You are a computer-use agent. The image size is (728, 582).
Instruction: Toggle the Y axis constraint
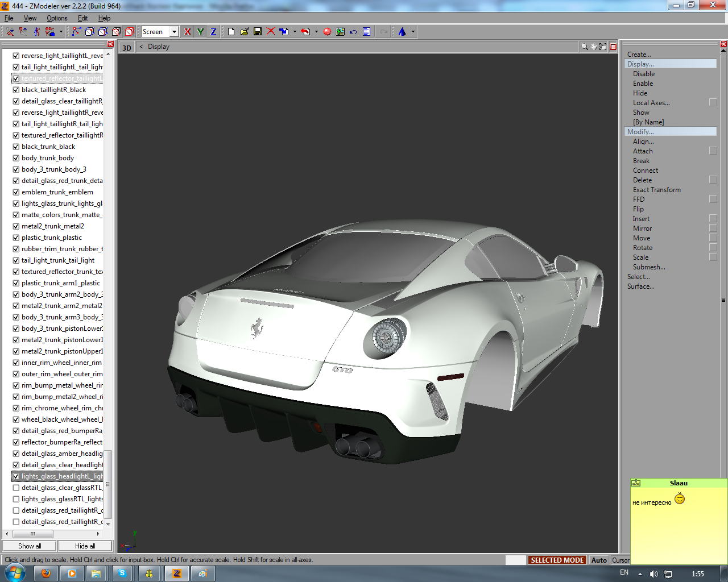(x=200, y=32)
